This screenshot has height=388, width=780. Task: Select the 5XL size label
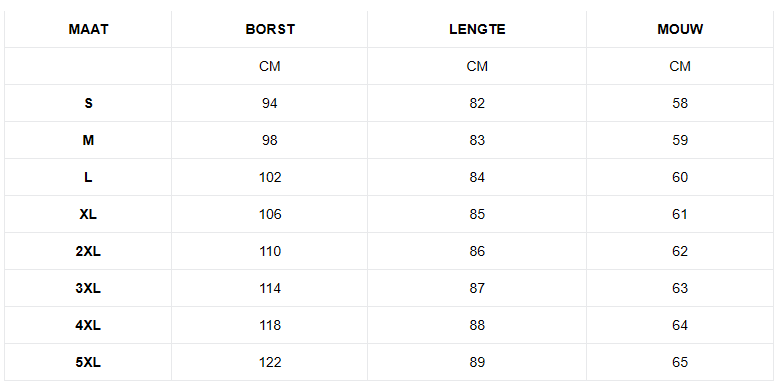click(x=88, y=362)
